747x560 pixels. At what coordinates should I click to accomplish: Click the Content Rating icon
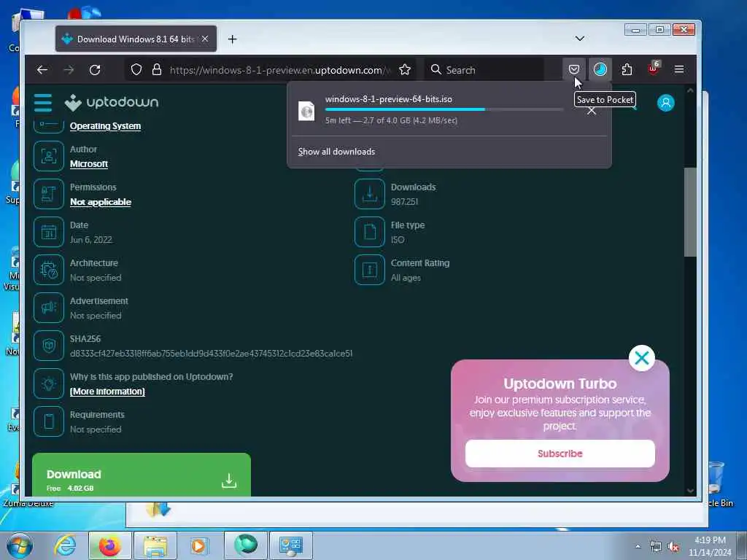(x=370, y=270)
